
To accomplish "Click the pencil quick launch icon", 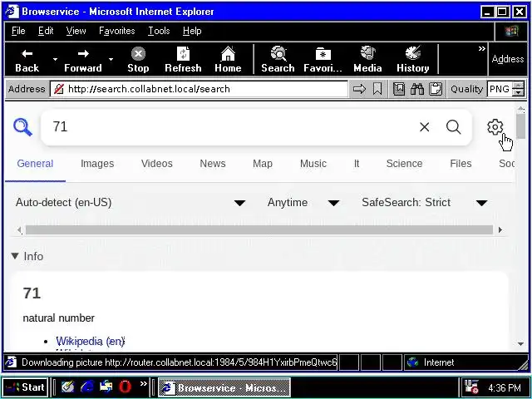I will 67,387.
